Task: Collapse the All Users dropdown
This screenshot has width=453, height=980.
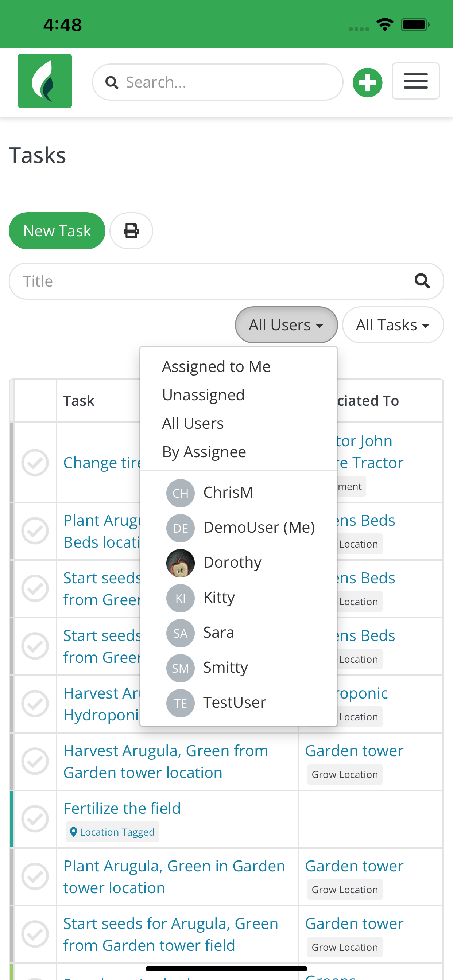Action: 286,325
